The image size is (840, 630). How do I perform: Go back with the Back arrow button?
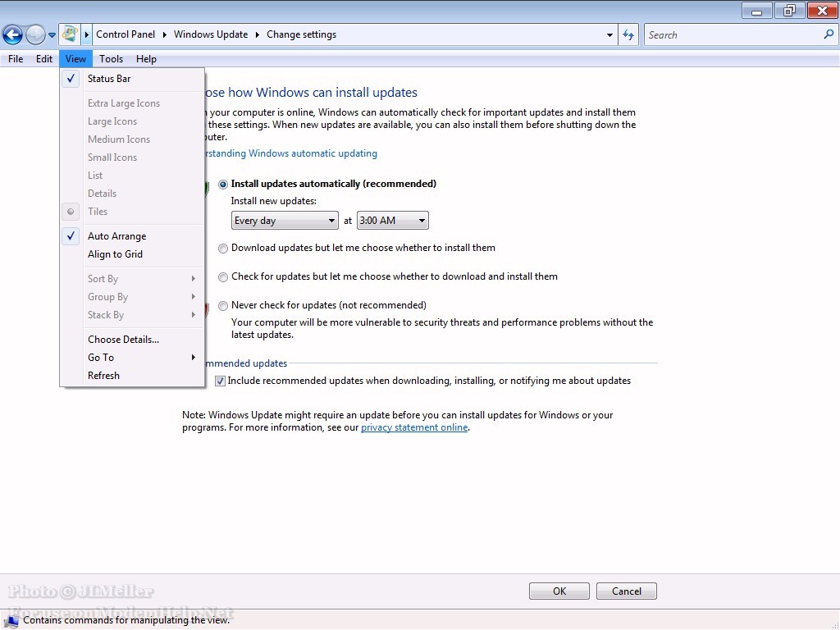(x=12, y=34)
